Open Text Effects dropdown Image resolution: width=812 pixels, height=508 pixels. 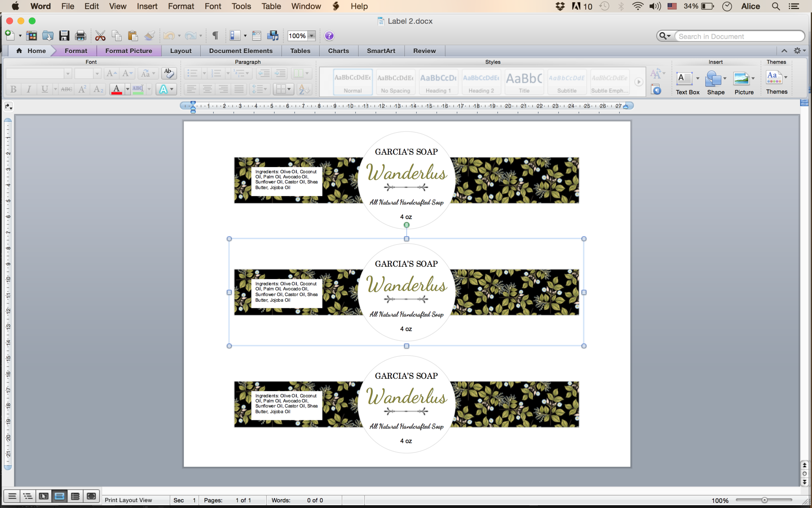[172, 89]
